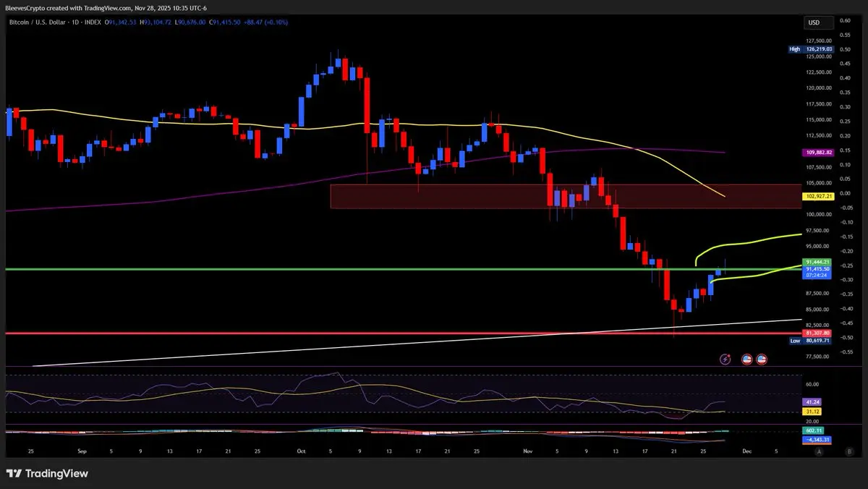Click the 120,000.00 price axis label
Image resolution: width=868 pixels, height=489 pixels.
coord(820,88)
